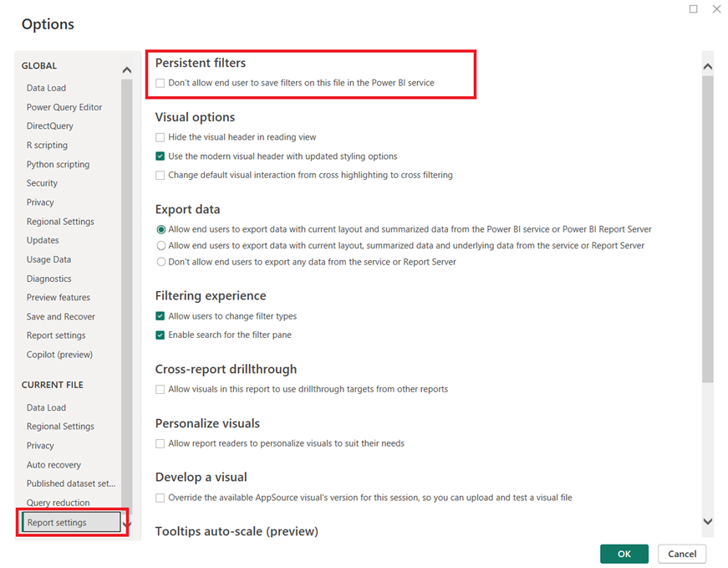Allow visuals to use drillthrough targets from other reports
The image size is (728, 568).
click(160, 388)
